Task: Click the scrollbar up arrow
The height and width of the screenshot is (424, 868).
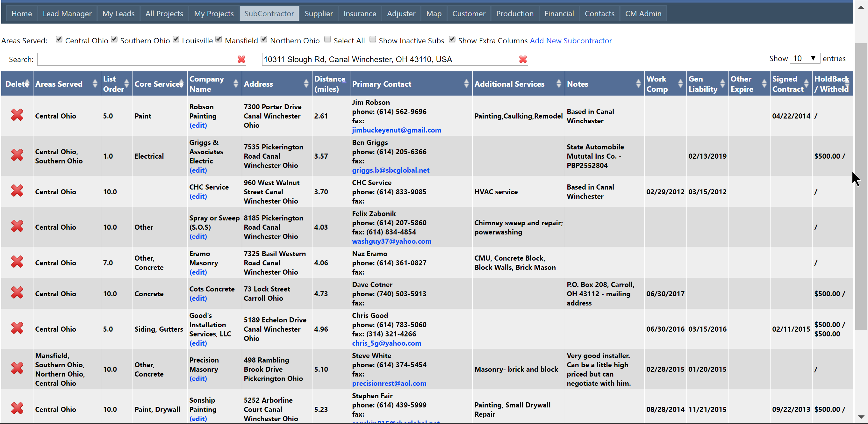Action: pyautogui.click(x=861, y=7)
